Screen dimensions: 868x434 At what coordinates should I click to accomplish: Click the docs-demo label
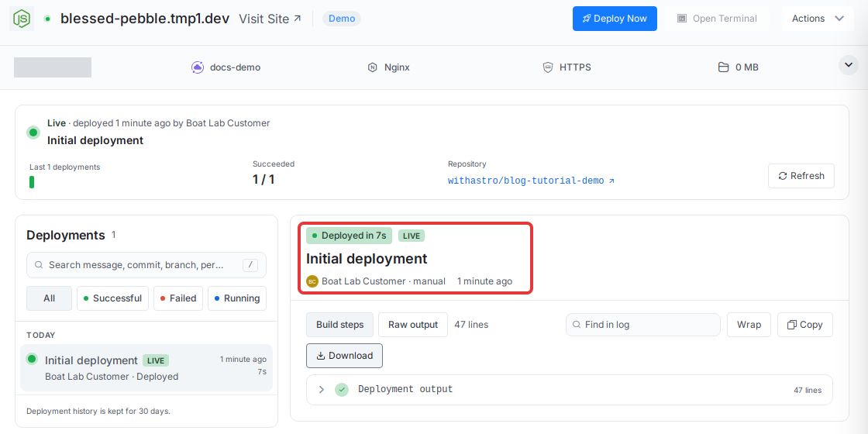(236, 67)
